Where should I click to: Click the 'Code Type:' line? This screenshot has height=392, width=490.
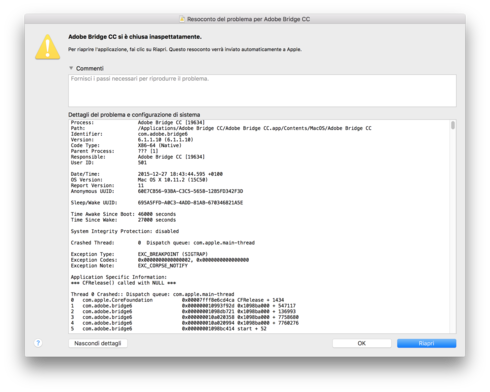126,145
